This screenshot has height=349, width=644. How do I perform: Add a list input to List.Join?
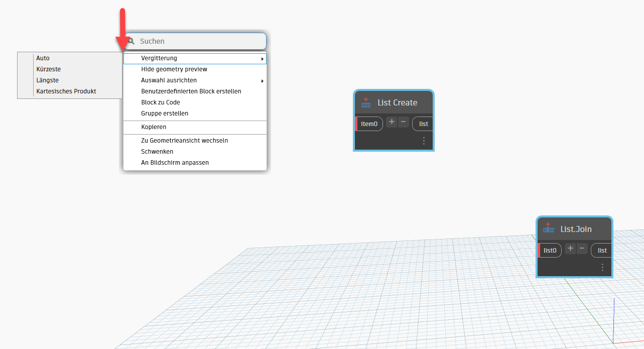[x=570, y=249]
